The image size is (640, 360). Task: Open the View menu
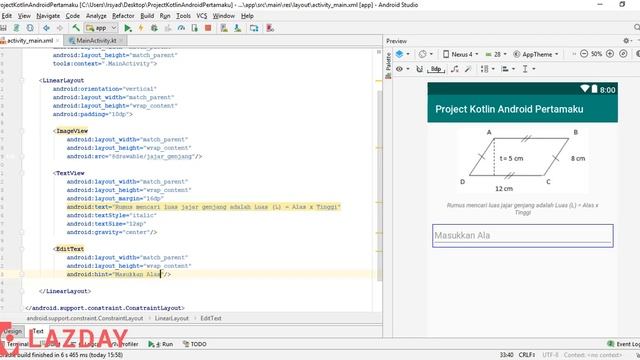pyautogui.click(x=24, y=16)
